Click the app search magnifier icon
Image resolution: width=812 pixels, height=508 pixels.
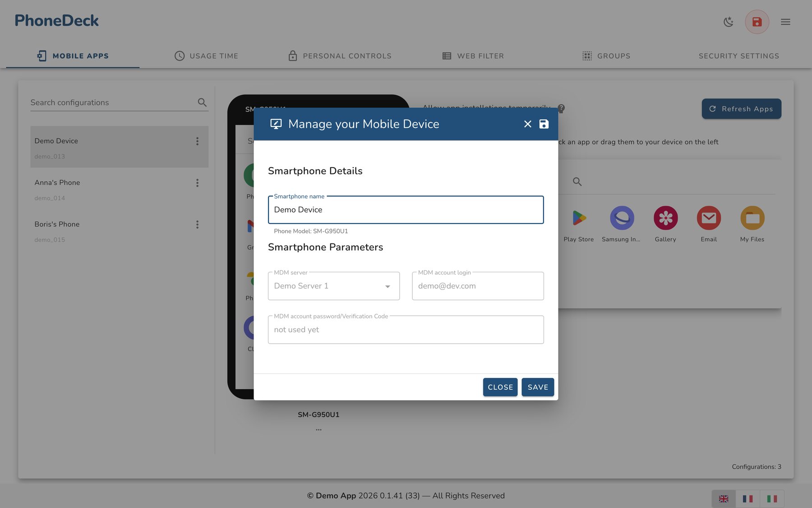tap(577, 182)
